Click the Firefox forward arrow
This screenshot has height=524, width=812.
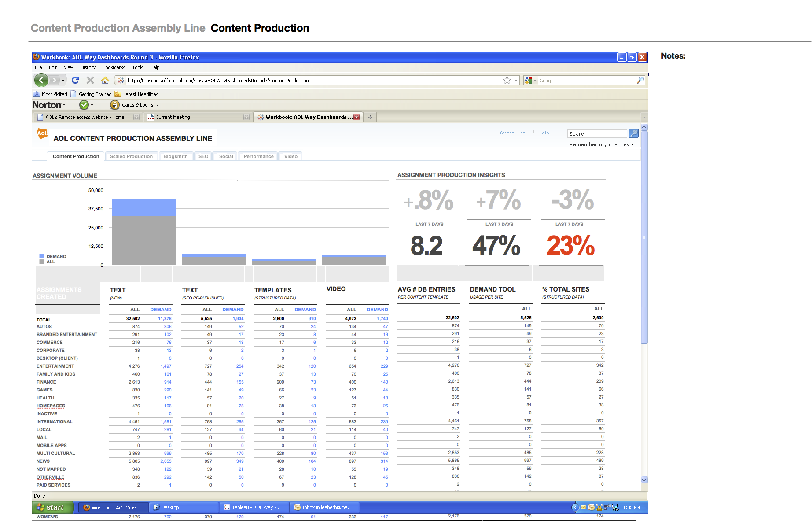point(54,80)
